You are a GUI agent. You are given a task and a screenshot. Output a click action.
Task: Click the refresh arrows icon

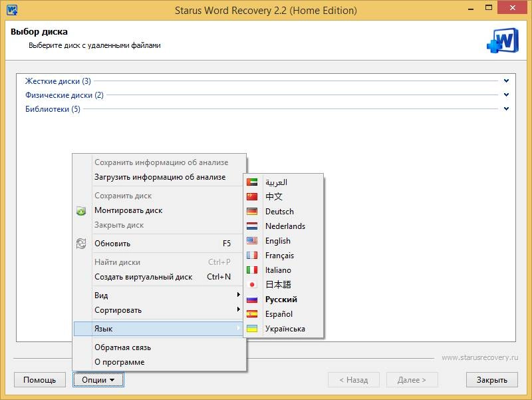click(x=81, y=244)
